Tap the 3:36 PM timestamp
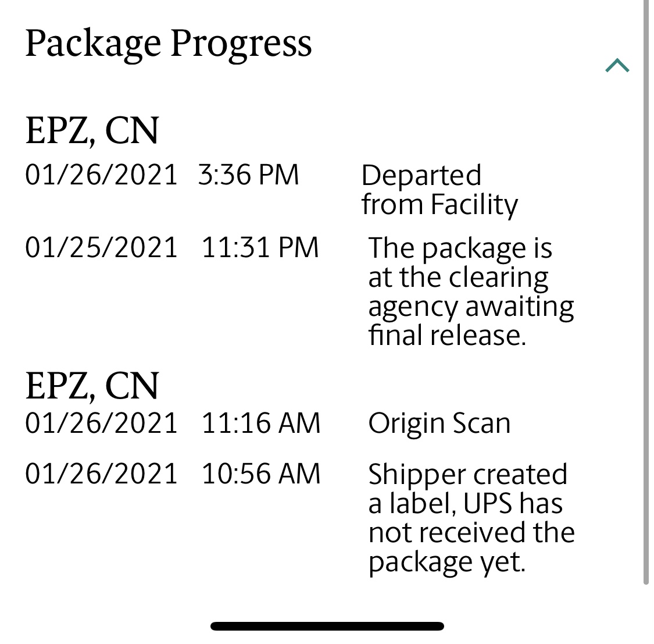The image size is (654, 644). pyautogui.click(x=248, y=175)
